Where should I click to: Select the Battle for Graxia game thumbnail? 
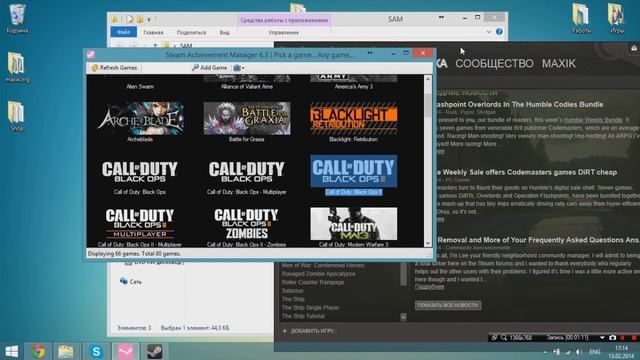coord(247,118)
